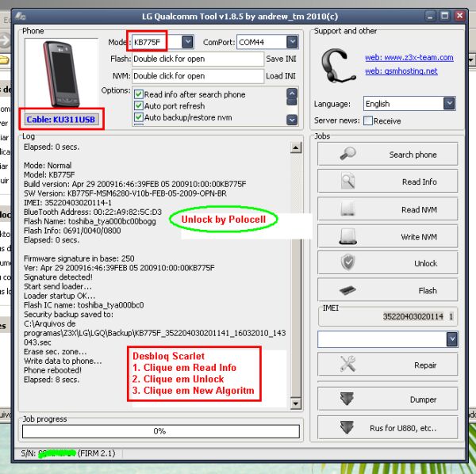Click 'Firmware signature in base: 250' line
476x474 pixels.
click(79, 258)
